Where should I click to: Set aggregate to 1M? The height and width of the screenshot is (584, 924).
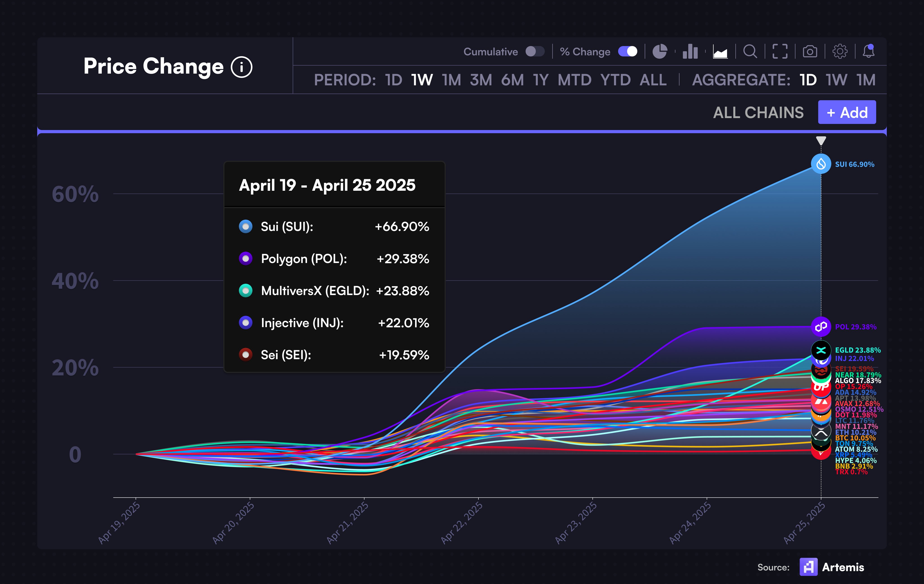(x=866, y=80)
